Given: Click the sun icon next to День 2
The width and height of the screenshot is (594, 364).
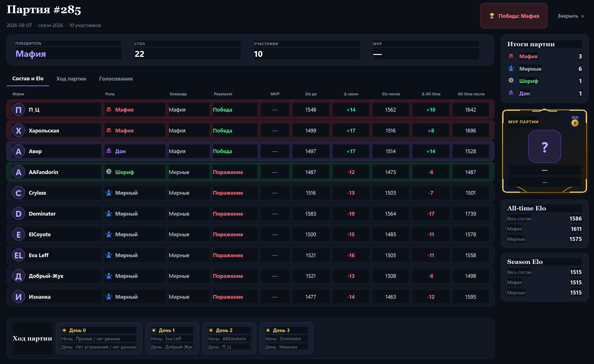Looking at the screenshot, I should [x=211, y=330].
